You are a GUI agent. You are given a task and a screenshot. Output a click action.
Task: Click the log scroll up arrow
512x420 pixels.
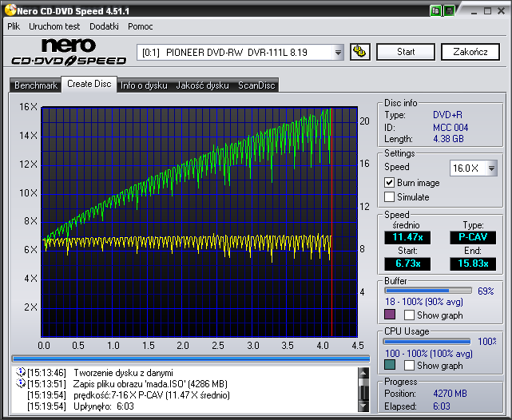[x=363, y=373]
